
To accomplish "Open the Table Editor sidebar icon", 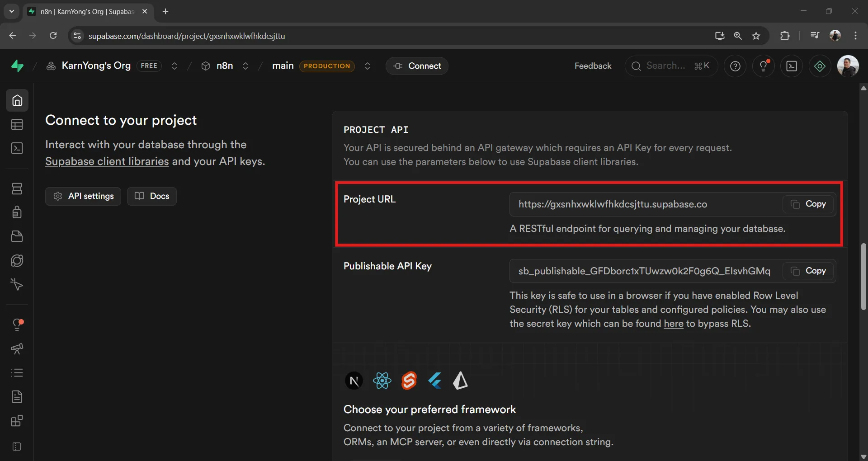I will coord(17,125).
